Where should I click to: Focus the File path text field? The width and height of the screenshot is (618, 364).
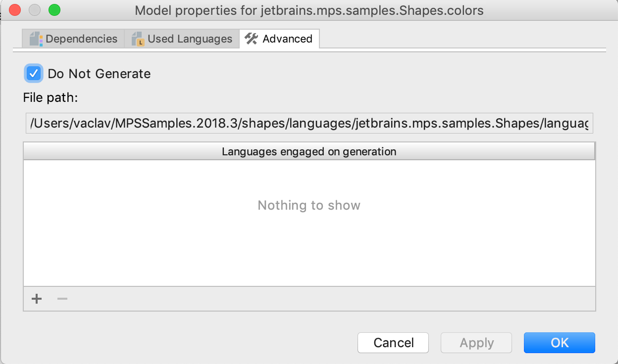[309, 124]
